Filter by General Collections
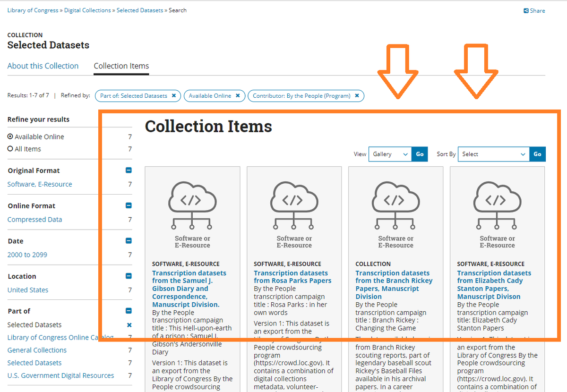The height and width of the screenshot is (392, 567). tap(37, 350)
